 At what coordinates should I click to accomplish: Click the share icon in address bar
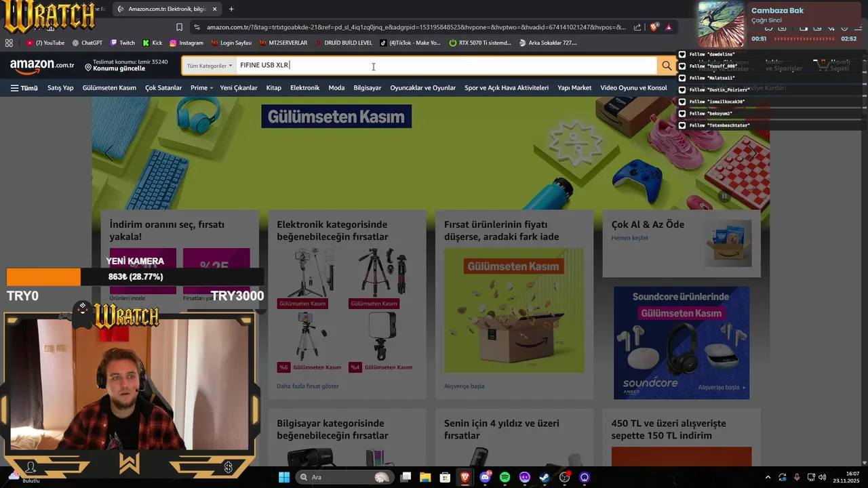click(x=637, y=27)
